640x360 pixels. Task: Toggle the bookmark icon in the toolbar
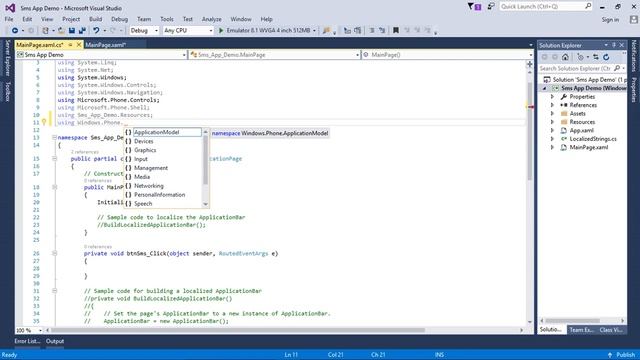click(396, 30)
